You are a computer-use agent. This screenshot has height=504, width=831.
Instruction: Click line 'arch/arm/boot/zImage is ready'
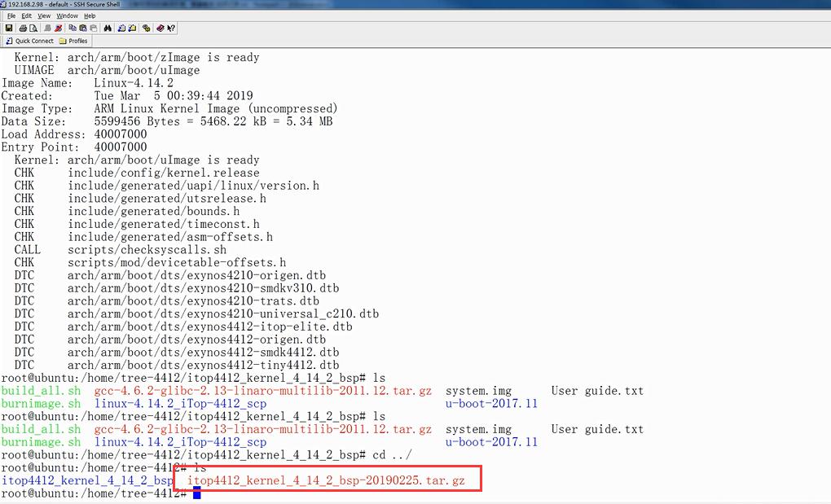[163, 57]
